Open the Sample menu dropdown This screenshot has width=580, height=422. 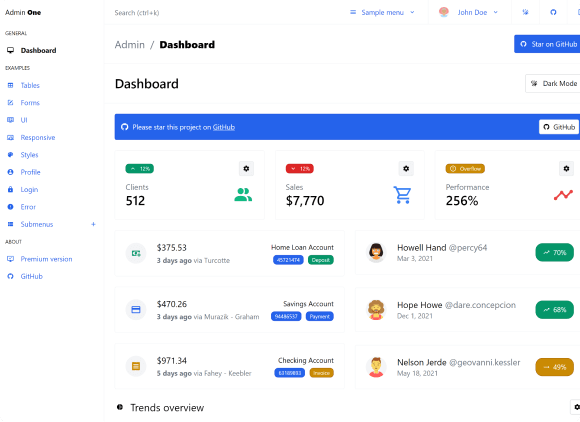[x=382, y=13]
